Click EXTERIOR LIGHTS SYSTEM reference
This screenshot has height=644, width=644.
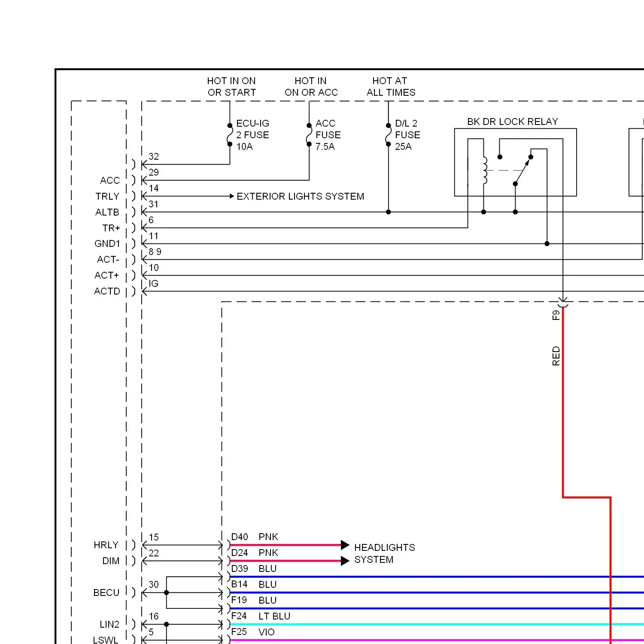(300, 196)
